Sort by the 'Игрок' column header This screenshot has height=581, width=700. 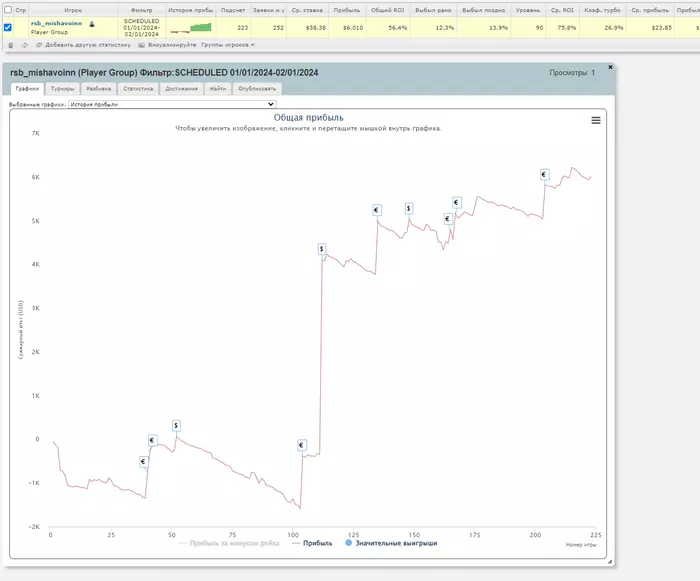[x=73, y=10]
